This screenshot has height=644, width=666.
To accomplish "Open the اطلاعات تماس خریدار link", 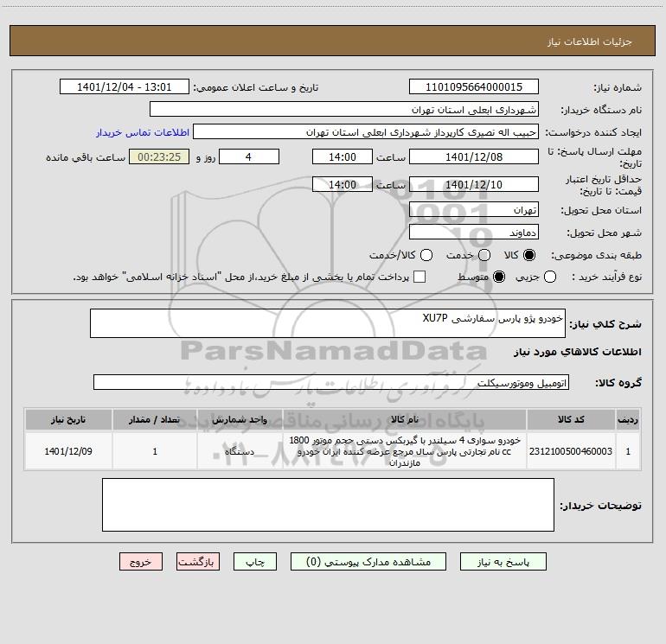I will 143,132.
